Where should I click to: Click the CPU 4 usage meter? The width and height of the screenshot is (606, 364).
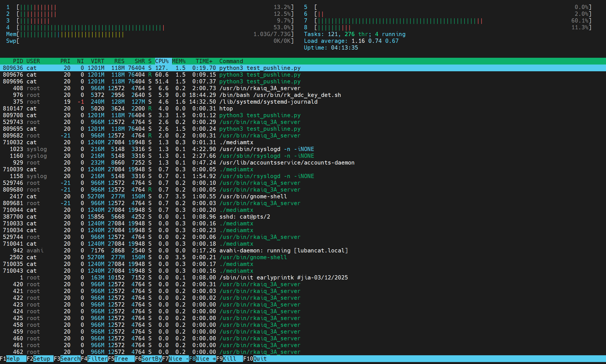(x=85, y=27)
